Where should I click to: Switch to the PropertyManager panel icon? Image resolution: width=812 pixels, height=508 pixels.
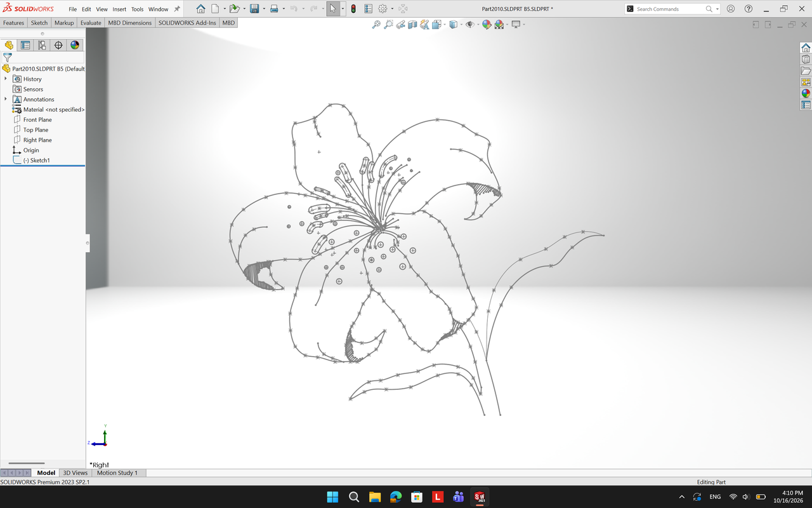click(25, 45)
